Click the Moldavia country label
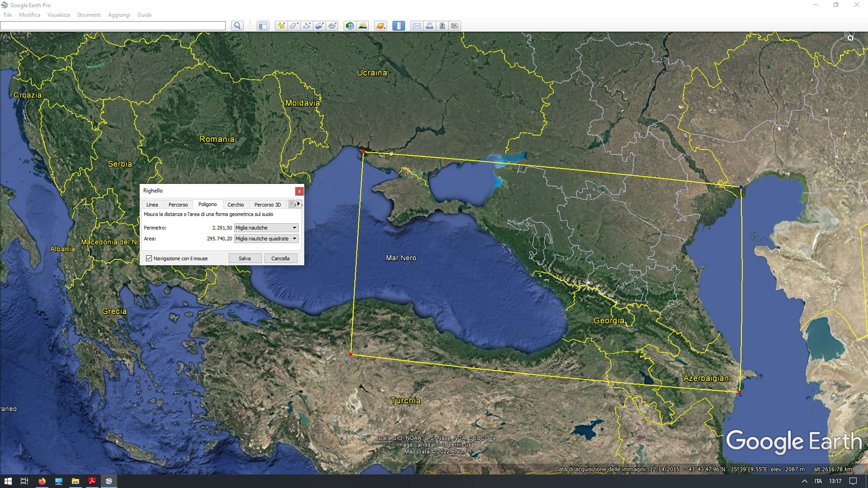Screen dimensions: 868x488 tap(302, 103)
